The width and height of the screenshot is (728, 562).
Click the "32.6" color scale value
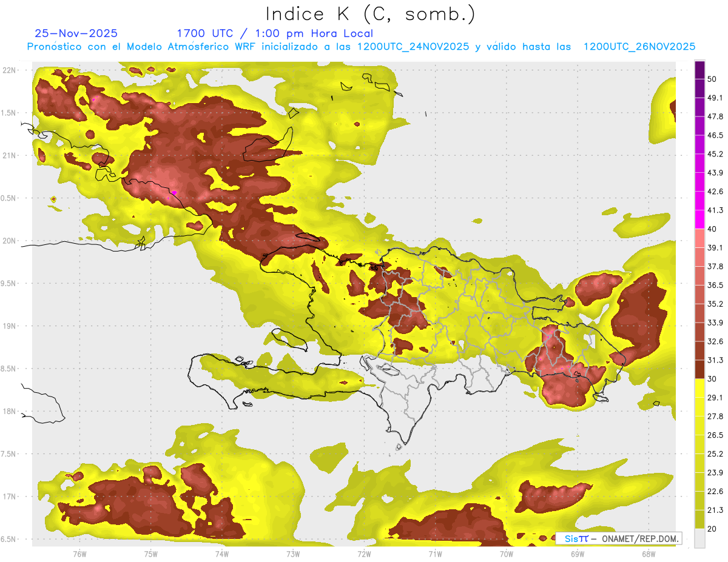point(715,341)
